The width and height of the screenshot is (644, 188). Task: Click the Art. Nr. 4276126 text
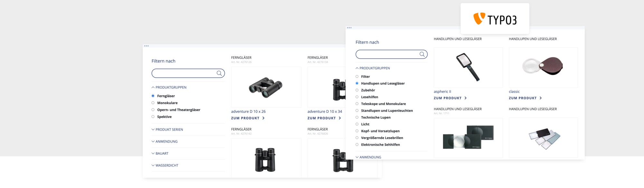241,62
